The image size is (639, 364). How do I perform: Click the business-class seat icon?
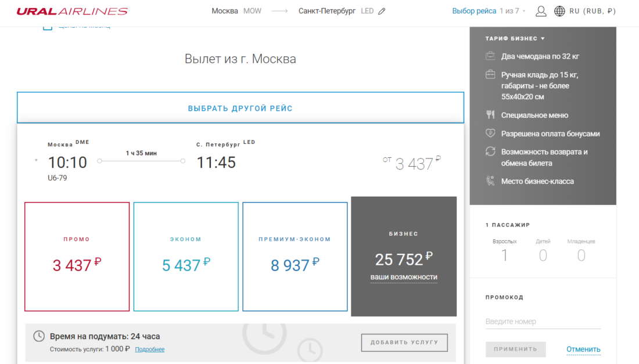(490, 181)
